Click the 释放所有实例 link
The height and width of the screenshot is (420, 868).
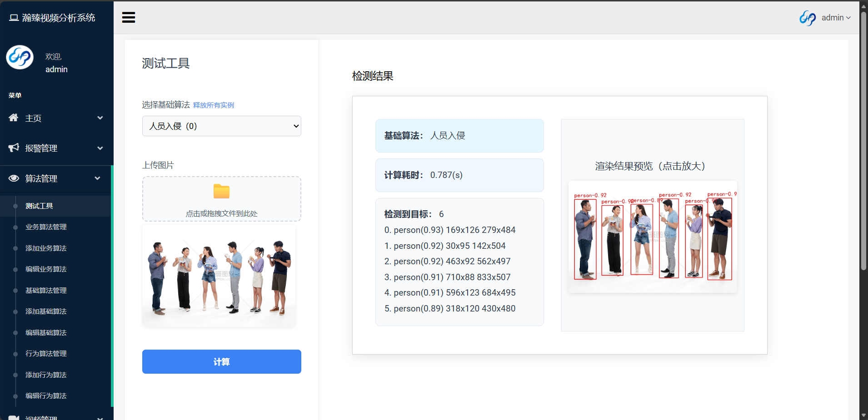click(213, 105)
